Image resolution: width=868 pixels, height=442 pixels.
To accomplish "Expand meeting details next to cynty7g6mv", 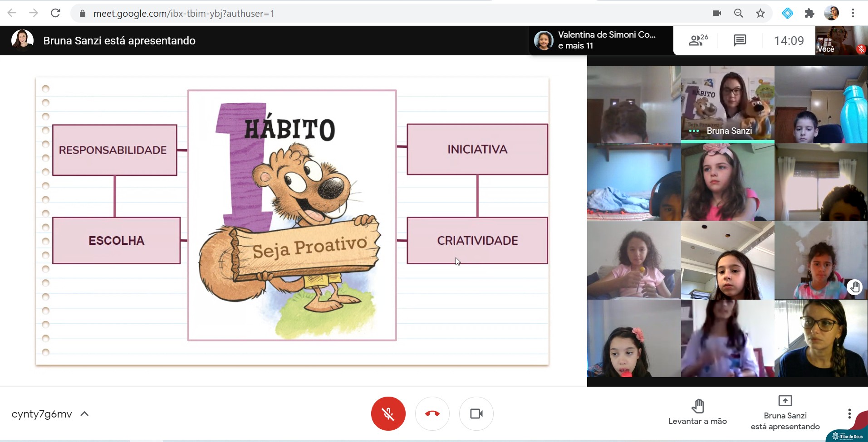I will pos(84,414).
